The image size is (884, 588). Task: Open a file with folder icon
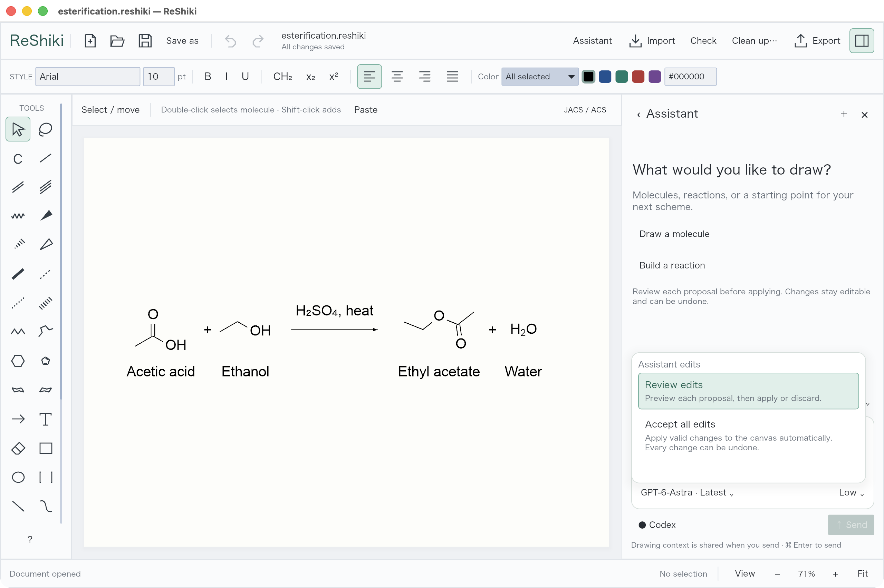click(x=117, y=40)
